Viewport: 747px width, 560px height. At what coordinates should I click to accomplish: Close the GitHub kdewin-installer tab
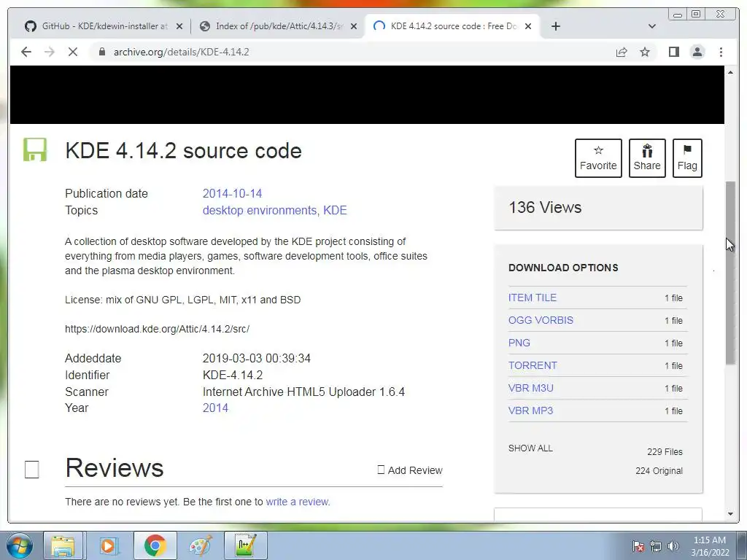179,26
